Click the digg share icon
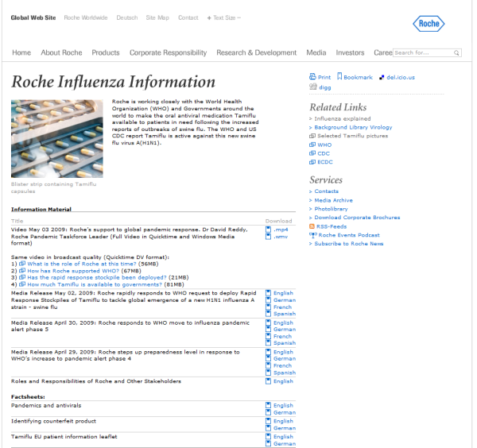This screenshot has height=448, width=477. click(312, 87)
